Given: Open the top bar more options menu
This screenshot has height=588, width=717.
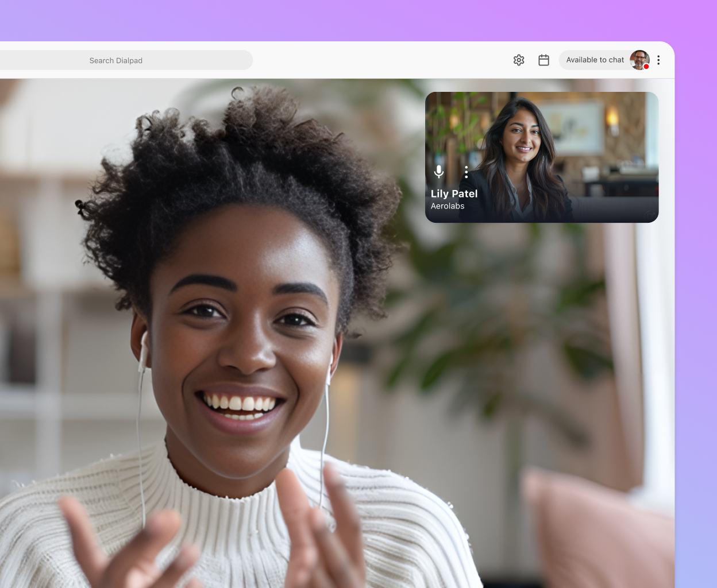Looking at the screenshot, I should click(658, 60).
